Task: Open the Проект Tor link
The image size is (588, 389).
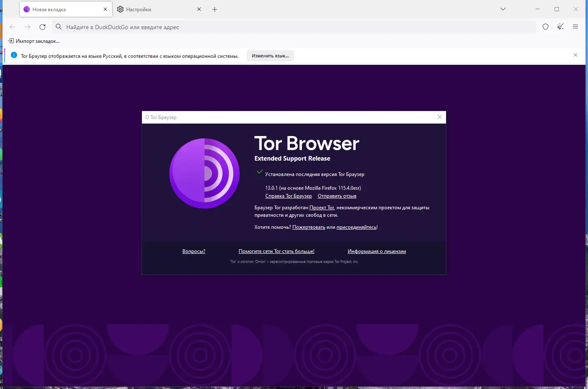Action: tap(322, 208)
